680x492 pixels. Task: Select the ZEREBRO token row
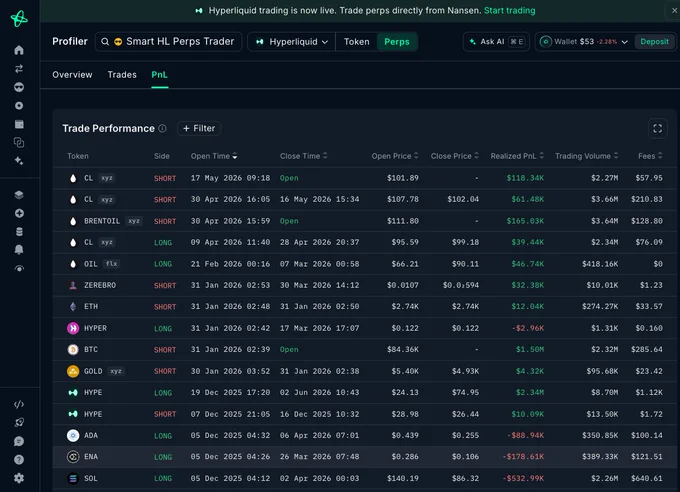[92, 285]
